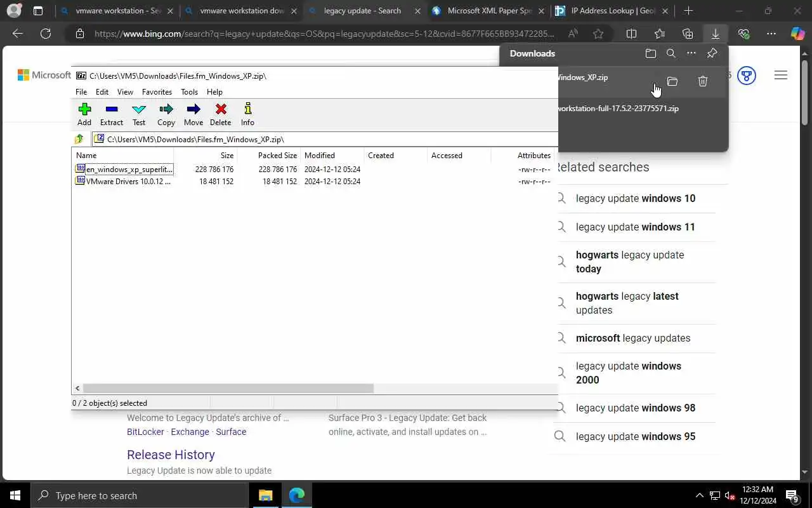Sort file list by Size column

(205, 155)
